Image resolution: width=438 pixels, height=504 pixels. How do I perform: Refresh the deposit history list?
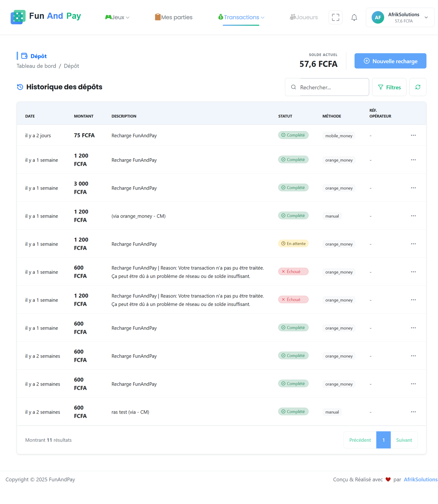point(417,87)
